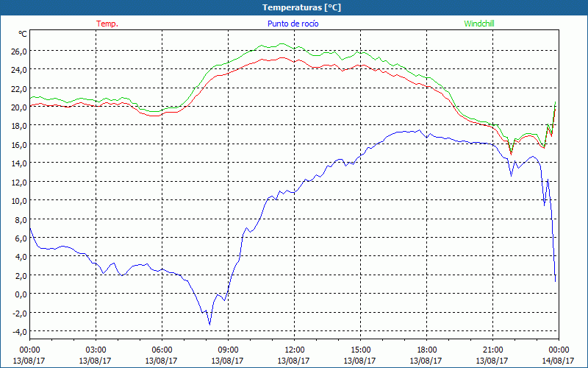Click the '6,0' y-axis value
This screenshot has width=588, height=368.
point(21,238)
